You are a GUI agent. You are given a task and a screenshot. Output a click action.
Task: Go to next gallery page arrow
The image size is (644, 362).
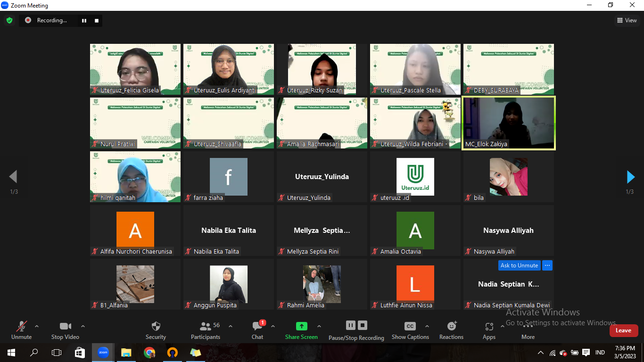[x=630, y=177]
